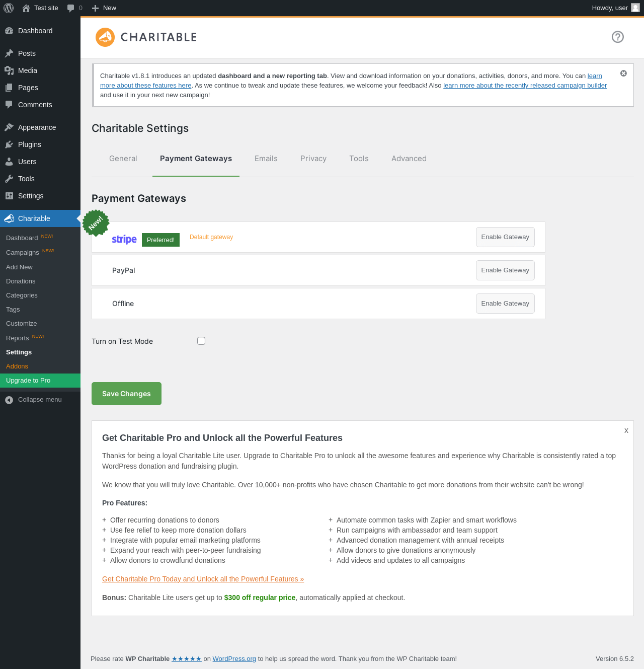Click the WordPress logo in admin bar
Viewport: 644px width, 669px height.
point(9,8)
